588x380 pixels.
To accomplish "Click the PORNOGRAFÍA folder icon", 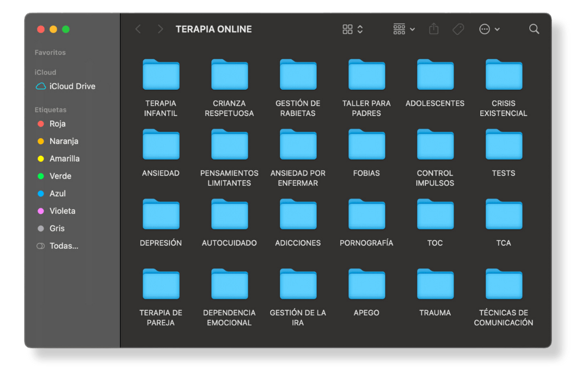I will click(x=367, y=214).
